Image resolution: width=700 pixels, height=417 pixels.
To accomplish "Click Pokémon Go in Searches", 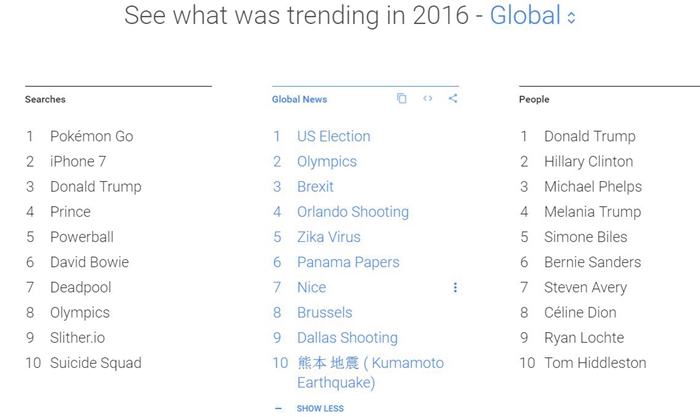I will pyautogui.click(x=91, y=137).
